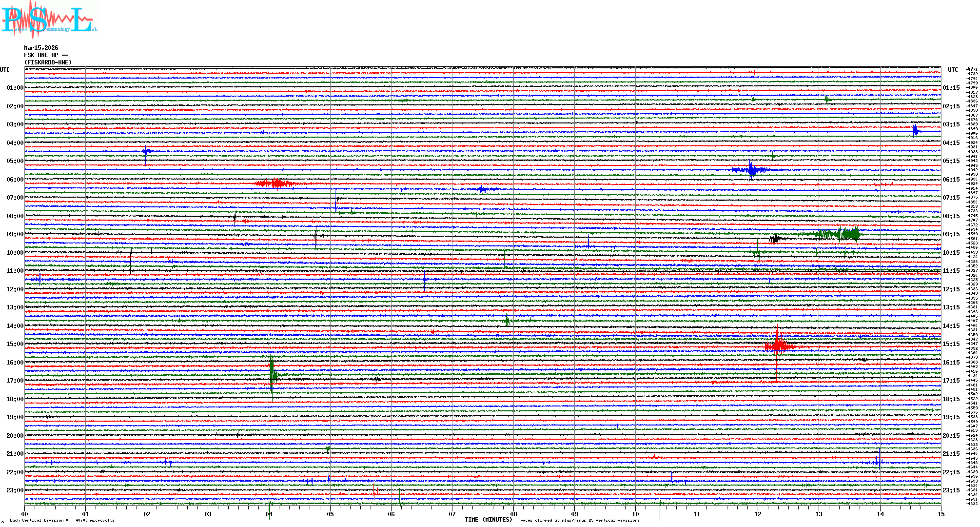Click the blue spike on 04:15 trace near minute 02
Viewport: 980px width, 527px height.
pyautogui.click(x=146, y=151)
